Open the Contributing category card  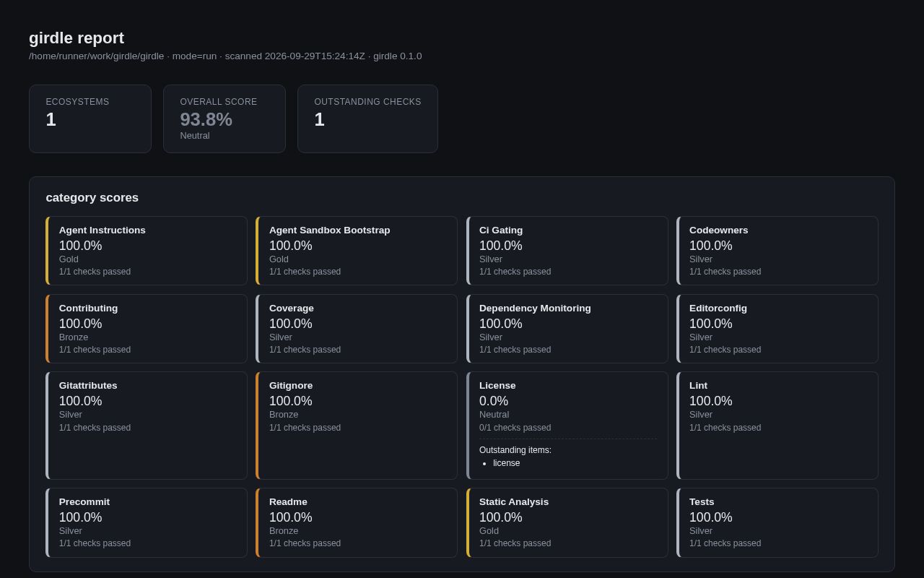(x=147, y=329)
